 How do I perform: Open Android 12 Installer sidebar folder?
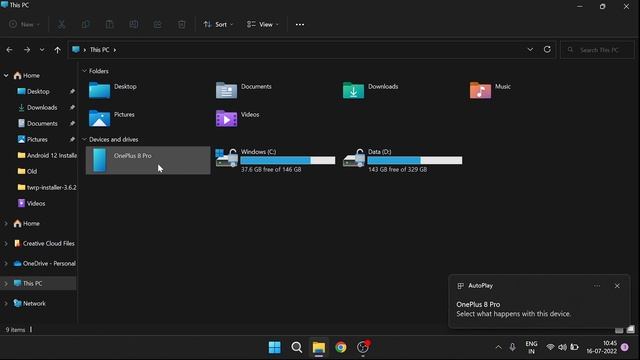[x=47, y=155]
